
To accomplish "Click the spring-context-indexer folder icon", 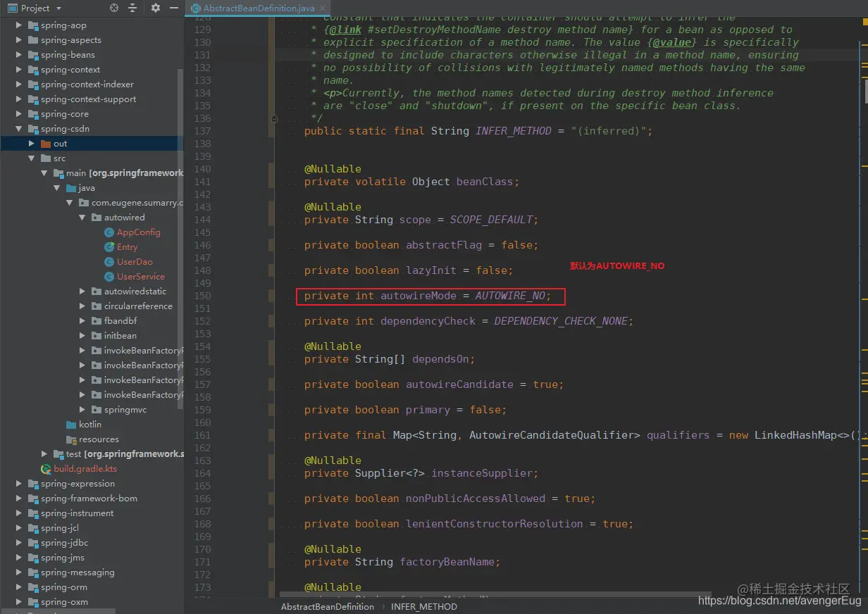I will (x=33, y=84).
